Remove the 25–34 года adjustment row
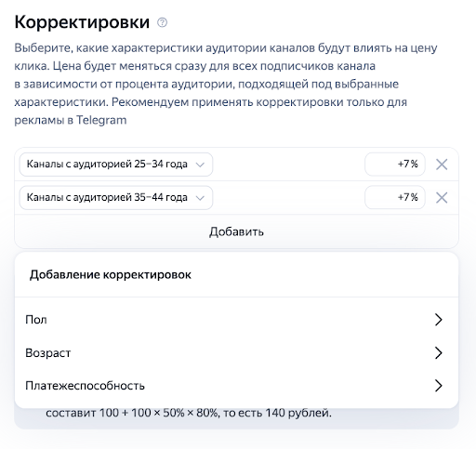The image size is (476, 449). [442, 165]
